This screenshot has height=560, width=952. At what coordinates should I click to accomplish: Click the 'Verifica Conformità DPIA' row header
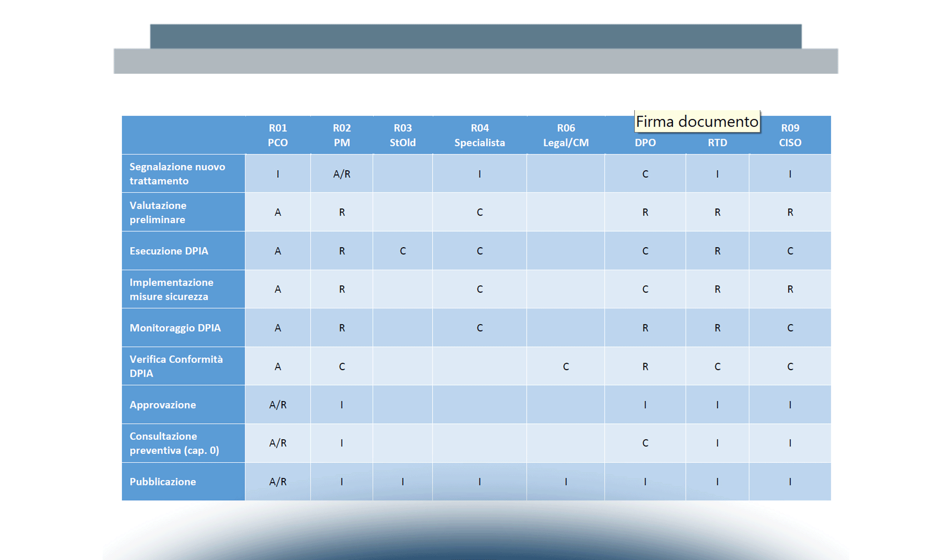point(183,366)
